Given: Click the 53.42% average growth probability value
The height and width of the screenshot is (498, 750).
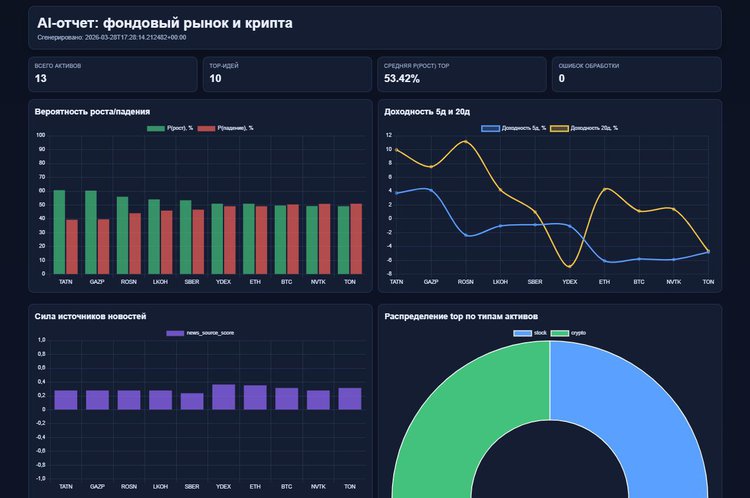Looking at the screenshot, I should [x=402, y=78].
